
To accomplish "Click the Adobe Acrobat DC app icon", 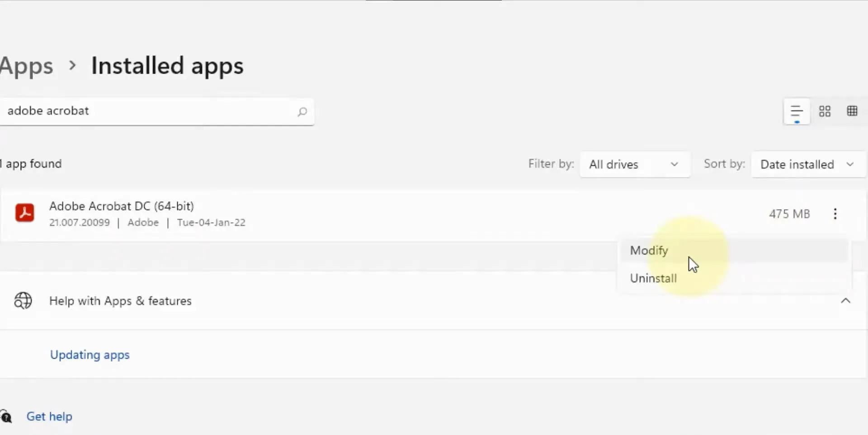I will (x=25, y=213).
